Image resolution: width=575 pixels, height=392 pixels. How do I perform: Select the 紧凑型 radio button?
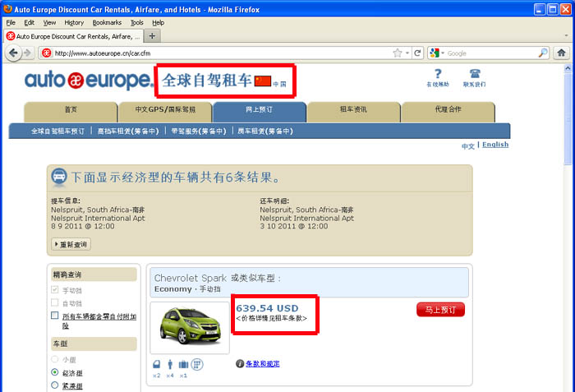[x=55, y=385]
